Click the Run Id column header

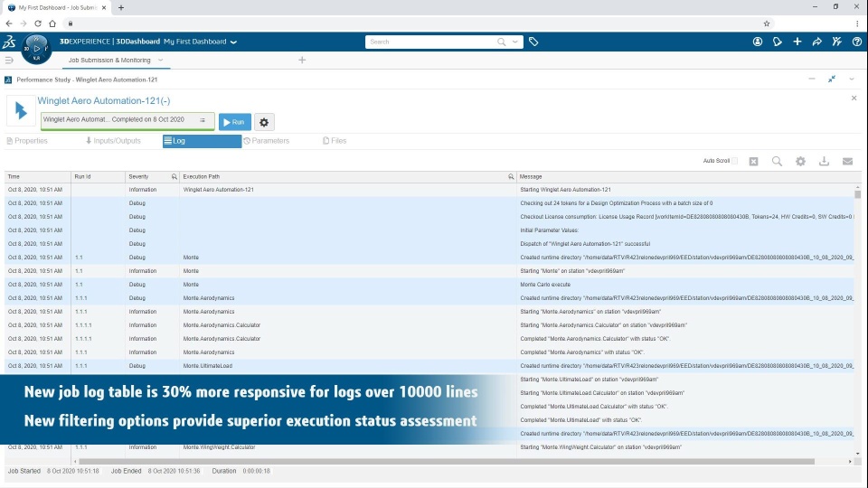click(x=98, y=176)
